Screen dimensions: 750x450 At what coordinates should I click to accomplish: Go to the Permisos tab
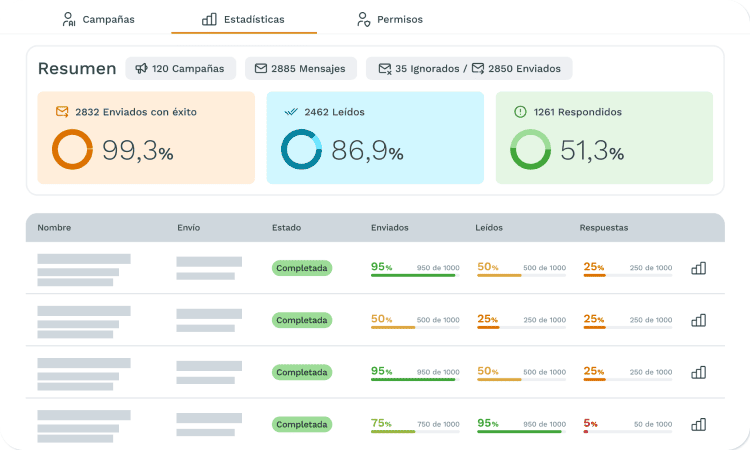390,19
